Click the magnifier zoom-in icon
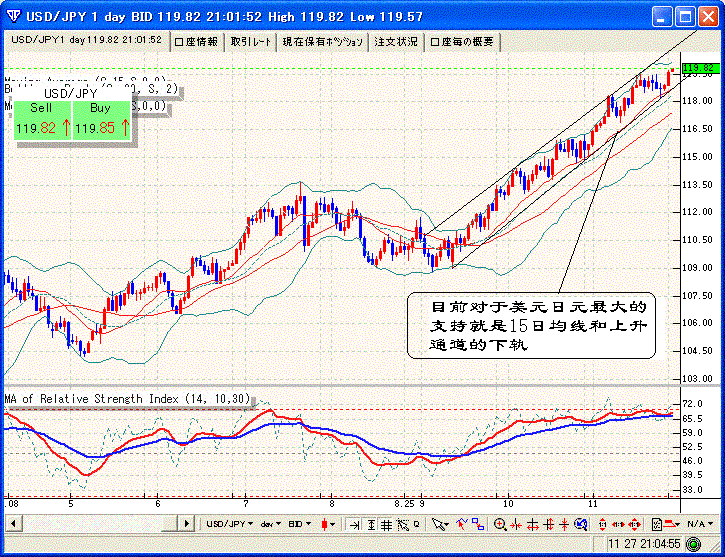725x557 pixels. [x=500, y=525]
